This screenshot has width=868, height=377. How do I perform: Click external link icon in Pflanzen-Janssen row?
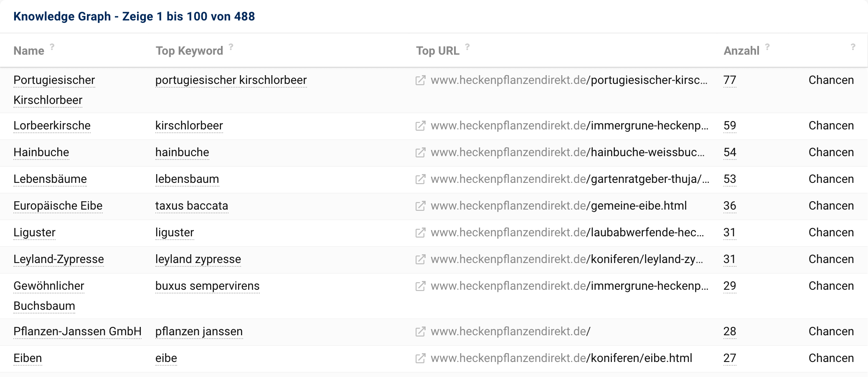[420, 331]
